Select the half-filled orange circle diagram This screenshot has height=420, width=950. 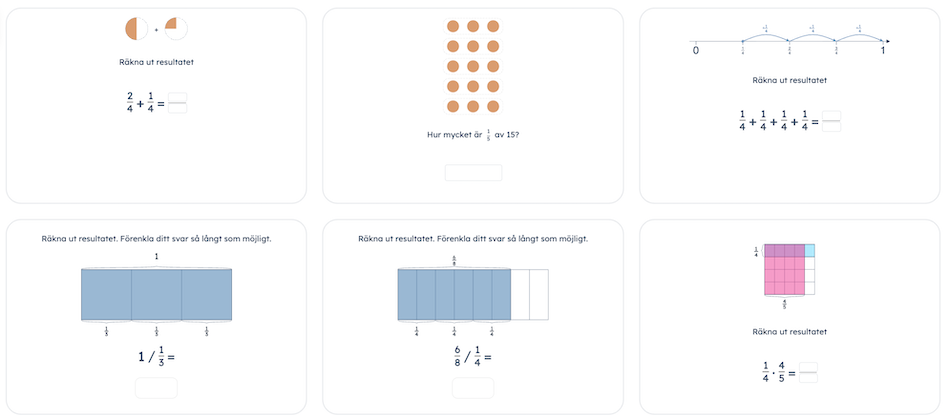click(x=137, y=28)
